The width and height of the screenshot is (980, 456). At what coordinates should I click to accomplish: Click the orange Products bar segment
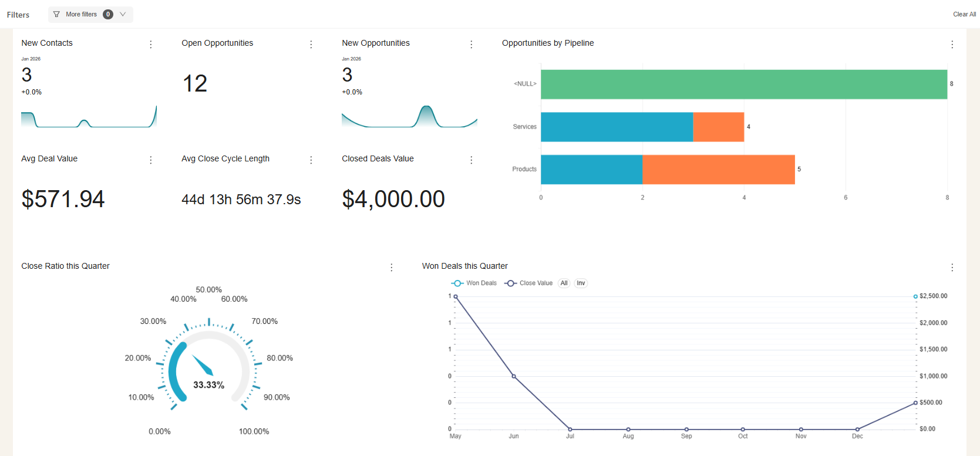718,170
